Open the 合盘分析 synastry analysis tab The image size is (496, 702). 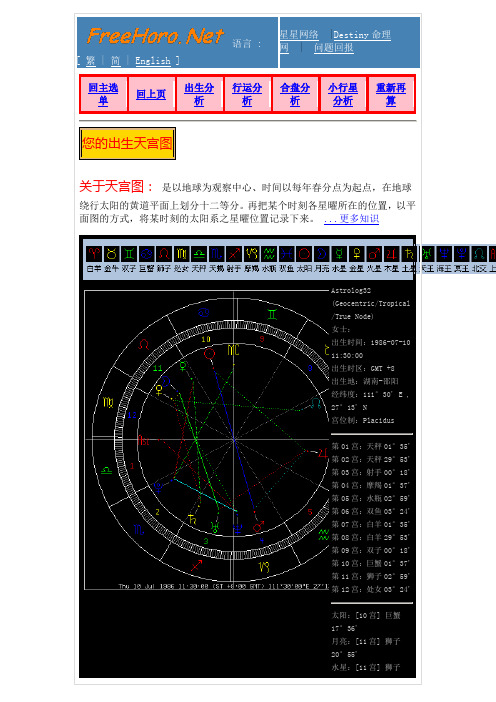coord(295,94)
